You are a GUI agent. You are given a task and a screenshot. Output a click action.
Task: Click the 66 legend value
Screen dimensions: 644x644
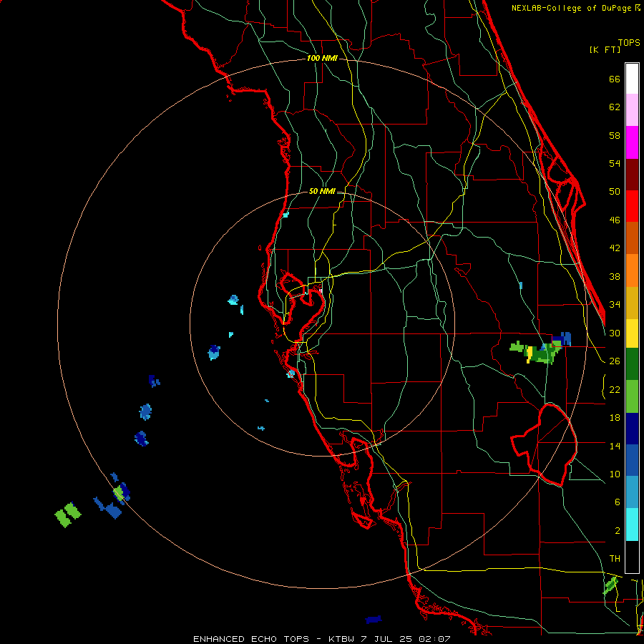click(615, 79)
